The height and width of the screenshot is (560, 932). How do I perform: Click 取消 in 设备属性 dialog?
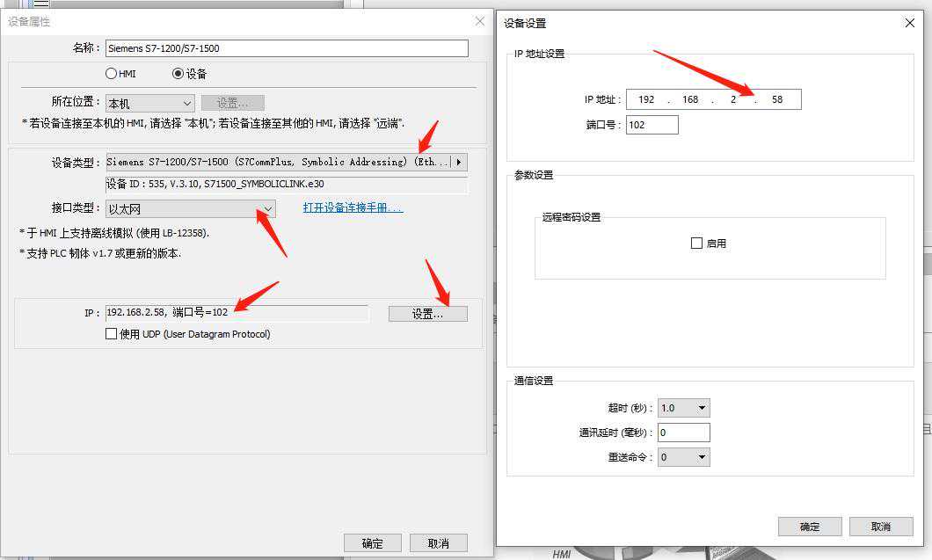click(x=436, y=543)
